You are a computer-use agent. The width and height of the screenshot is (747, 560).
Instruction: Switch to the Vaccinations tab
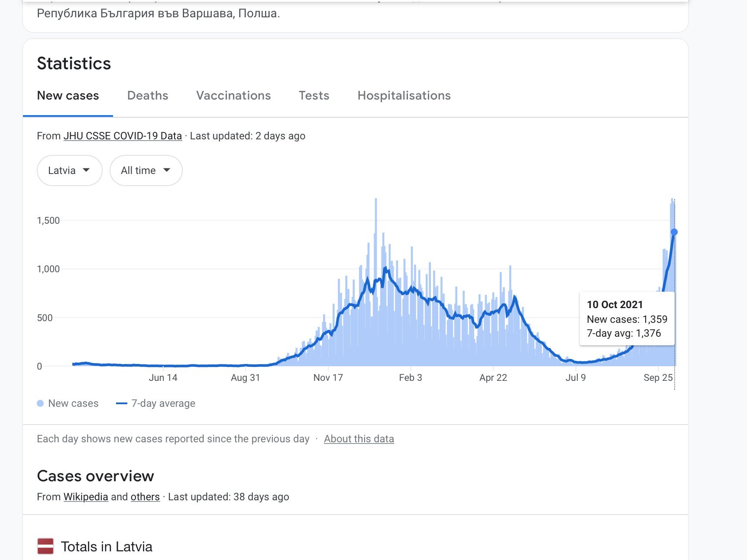(233, 96)
